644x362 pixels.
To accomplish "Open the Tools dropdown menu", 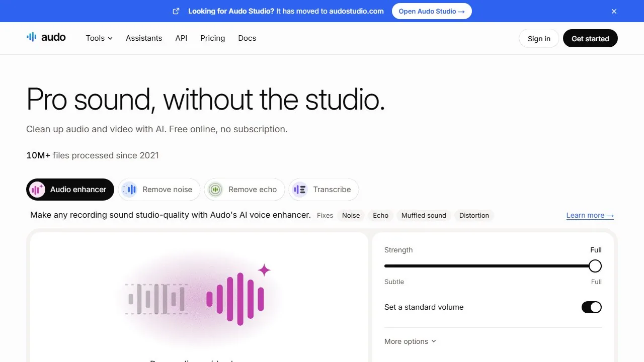I will click(x=99, y=38).
